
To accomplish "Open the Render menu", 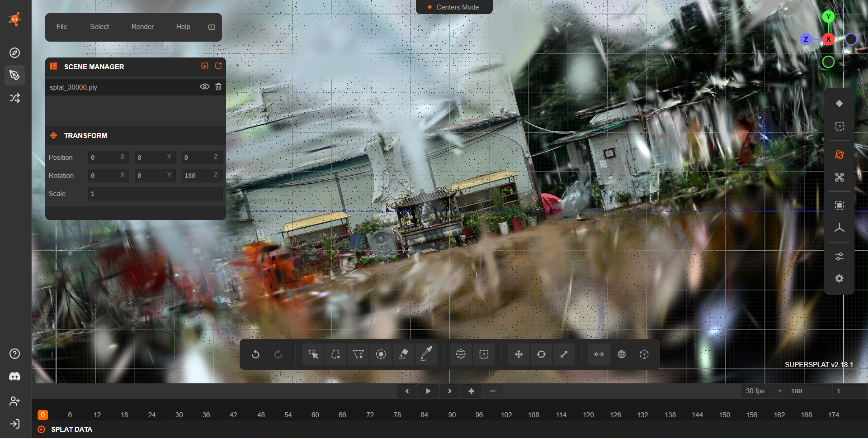I will pos(142,27).
